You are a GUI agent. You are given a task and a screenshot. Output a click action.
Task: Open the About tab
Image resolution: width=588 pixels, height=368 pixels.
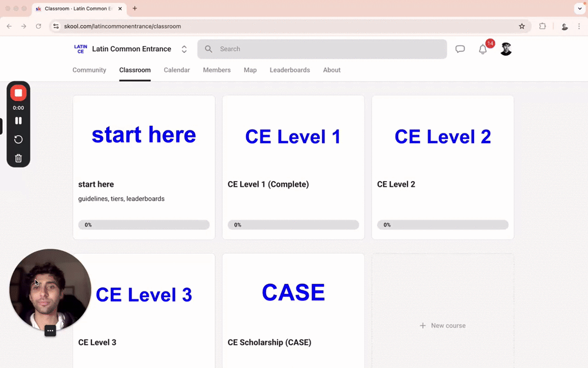click(x=332, y=70)
